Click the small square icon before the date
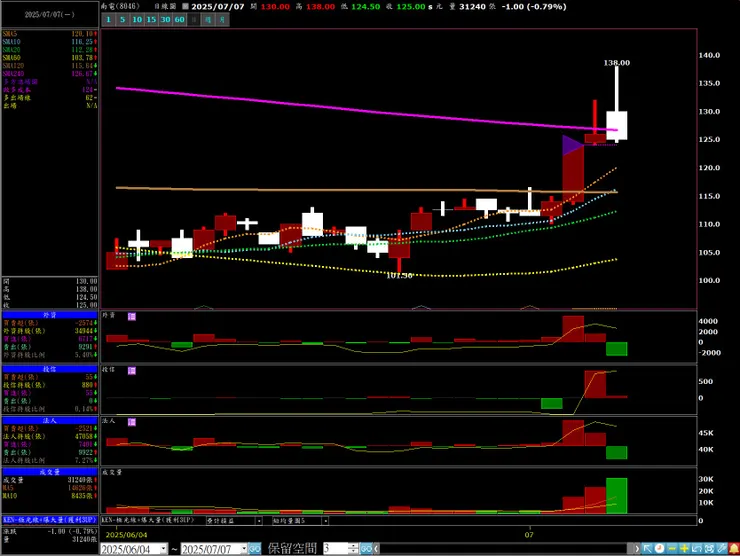 tap(185, 7)
